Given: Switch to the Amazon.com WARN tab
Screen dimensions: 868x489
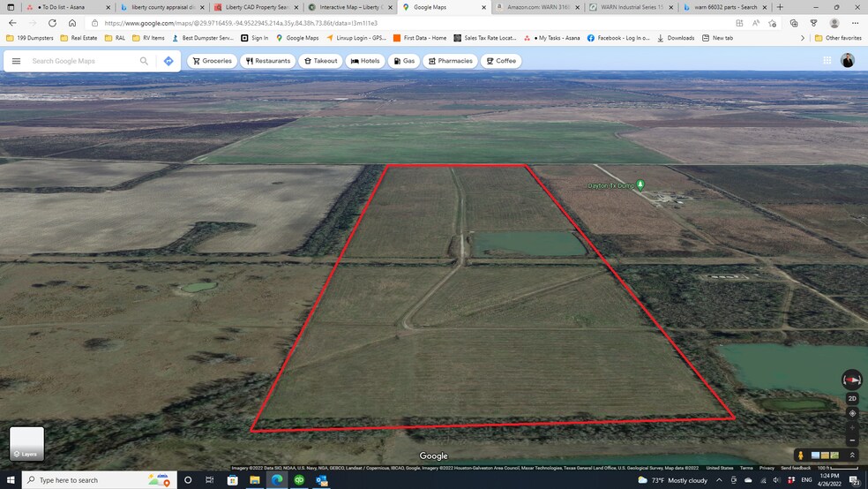Looking at the screenshot, I should [537, 7].
